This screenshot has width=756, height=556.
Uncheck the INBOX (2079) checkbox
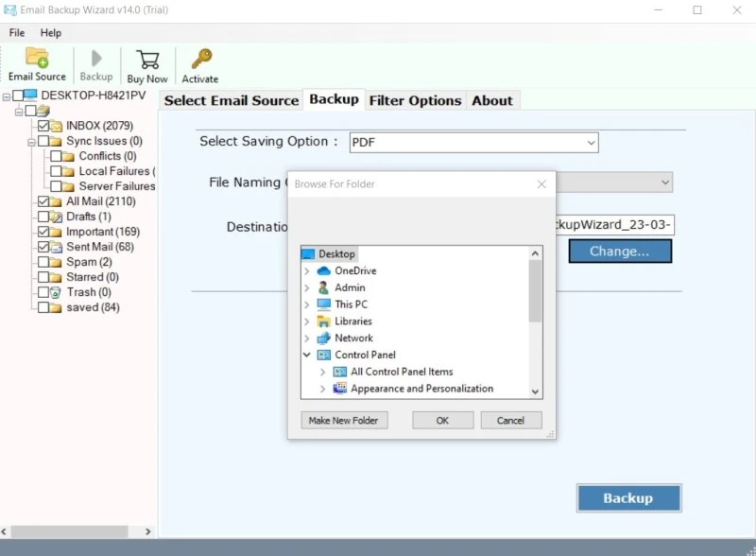43,126
